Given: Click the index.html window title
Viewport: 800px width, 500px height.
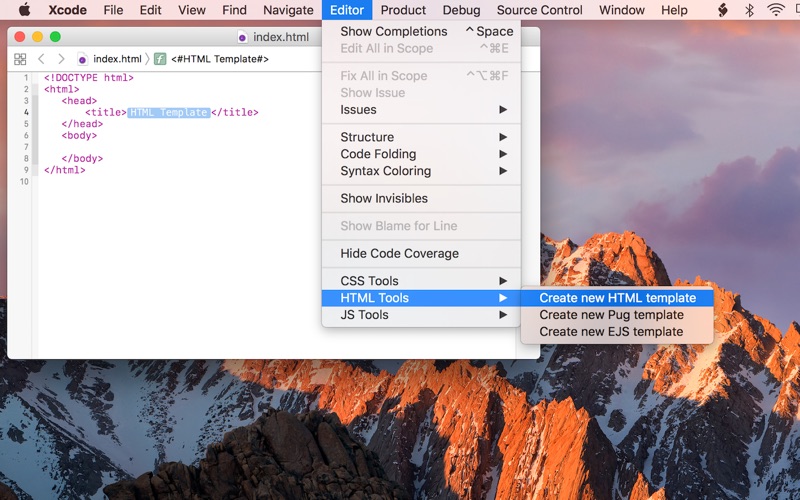Looking at the screenshot, I should pyautogui.click(x=281, y=37).
